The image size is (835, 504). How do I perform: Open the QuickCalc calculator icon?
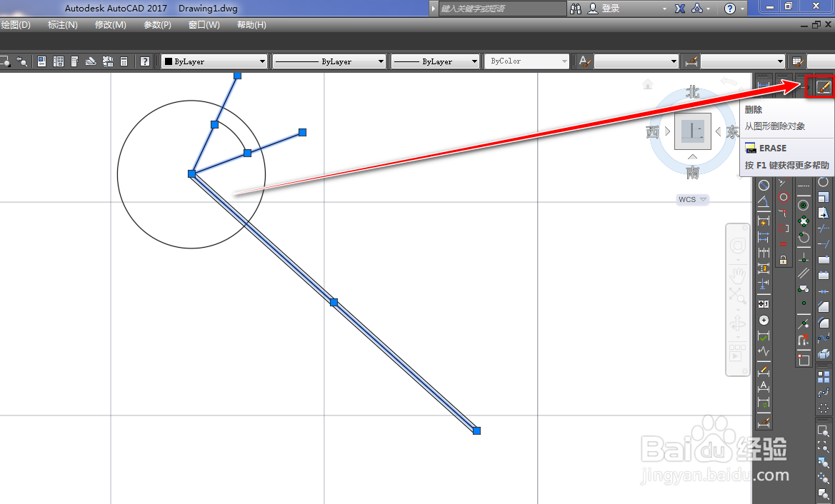point(124,61)
